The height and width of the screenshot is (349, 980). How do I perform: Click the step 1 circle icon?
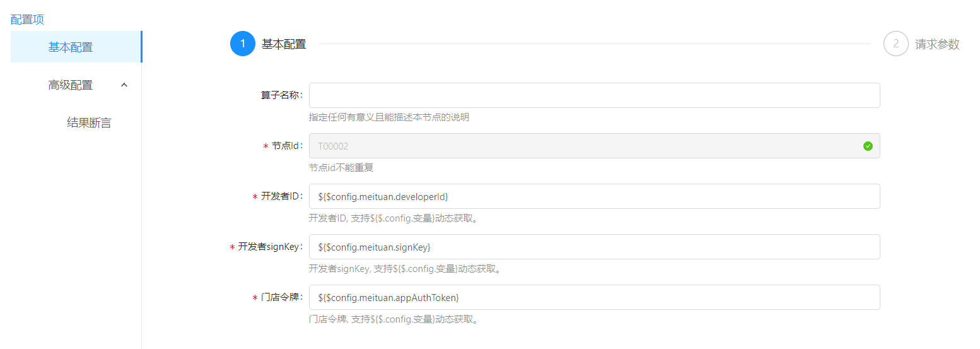243,44
